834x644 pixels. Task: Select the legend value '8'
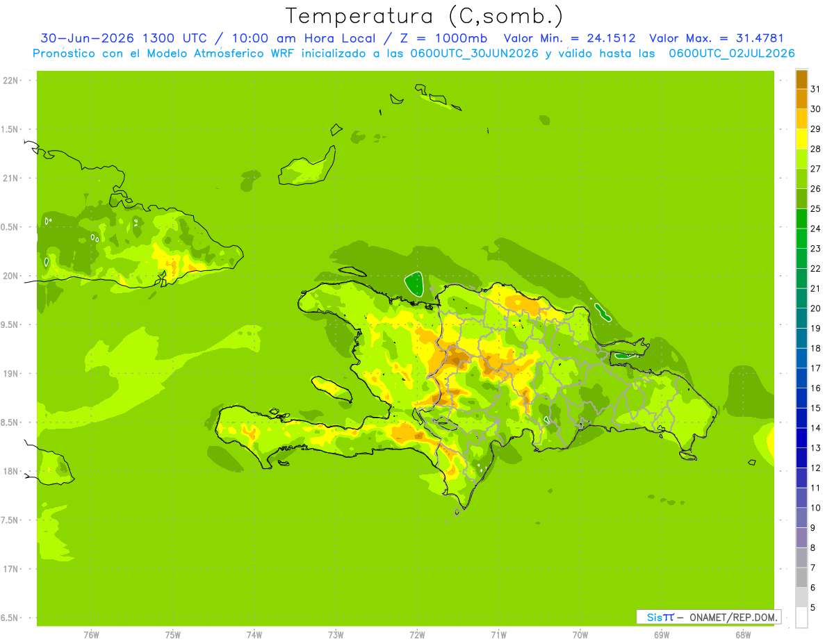click(x=813, y=547)
